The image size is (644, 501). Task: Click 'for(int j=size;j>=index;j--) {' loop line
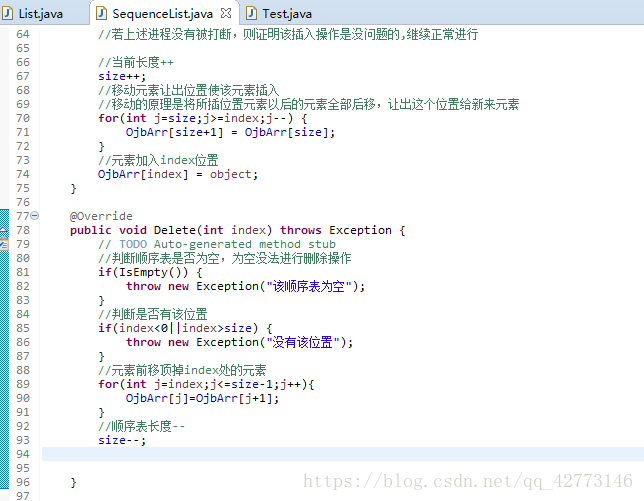pos(202,118)
